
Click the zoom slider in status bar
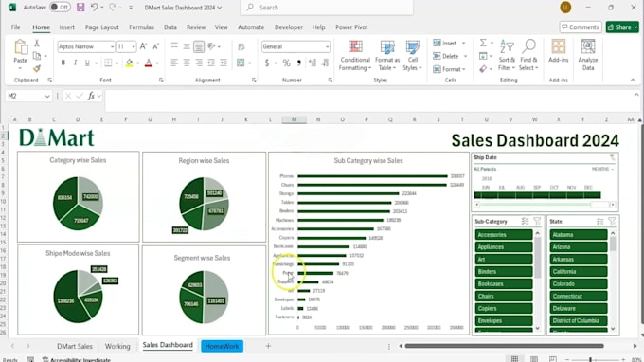point(590,359)
